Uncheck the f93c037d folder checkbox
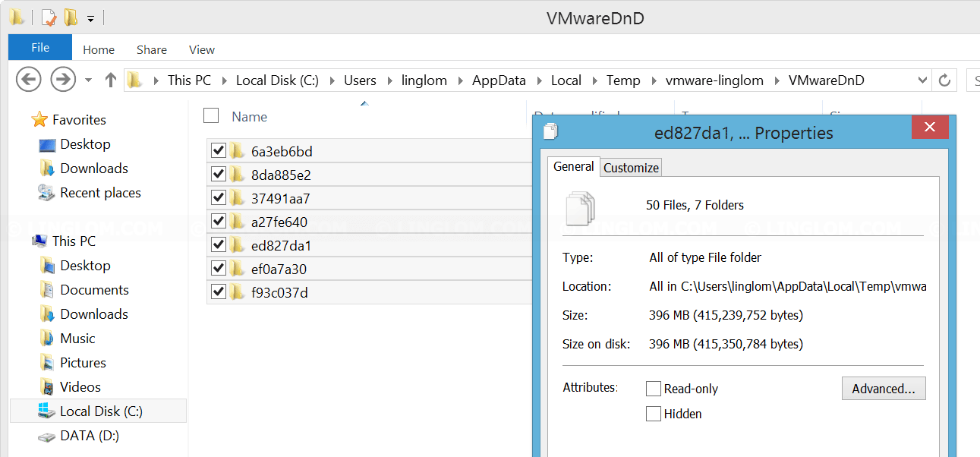The width and height of the screenshot is (980, 457). (219, 292)
